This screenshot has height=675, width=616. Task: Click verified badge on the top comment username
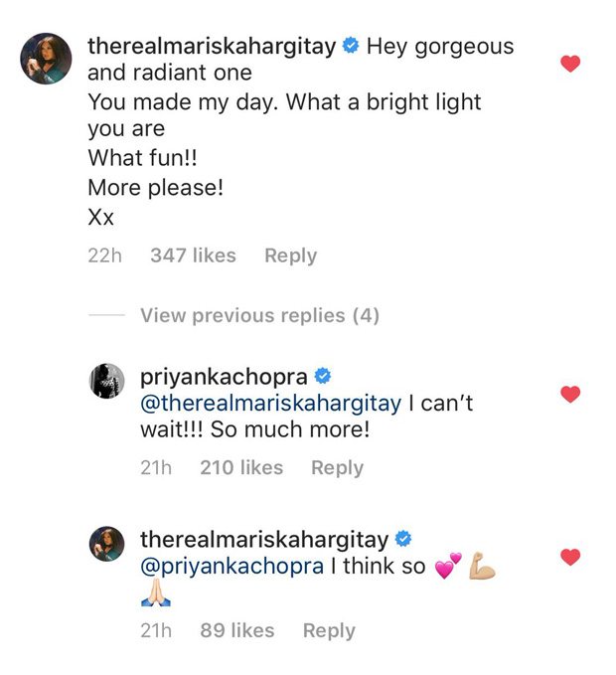tap(351, 47)
